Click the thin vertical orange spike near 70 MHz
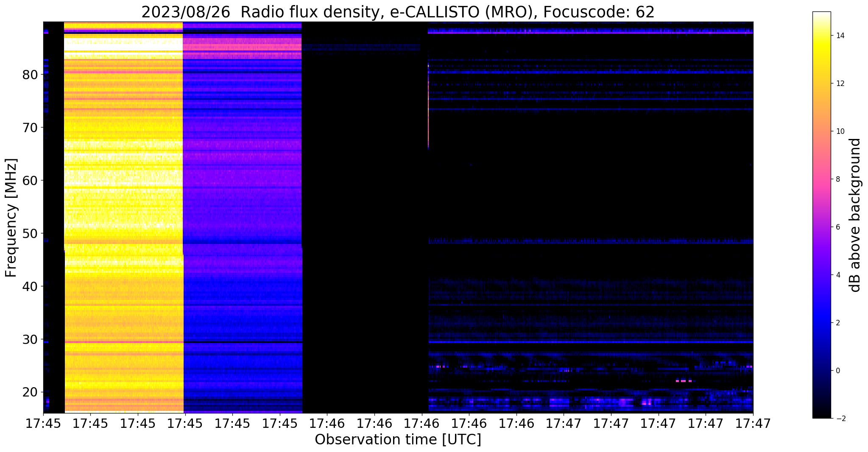Image resolution: width=868 pixels, height=452 pixels. click(x=428, y=106)
